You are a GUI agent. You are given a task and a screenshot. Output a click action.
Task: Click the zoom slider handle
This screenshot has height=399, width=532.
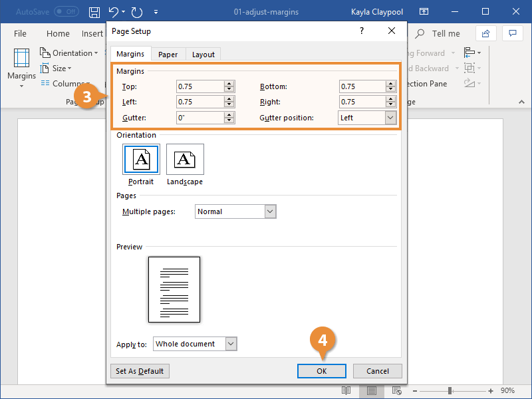(450, 391)
